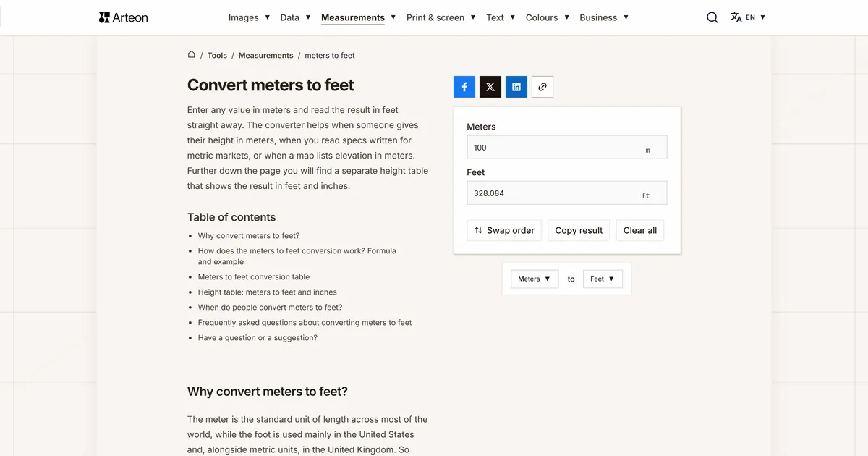Click the Swap order button
This screenshot has height=456, width=868.
pyautogui.click(x=504, y=230)
